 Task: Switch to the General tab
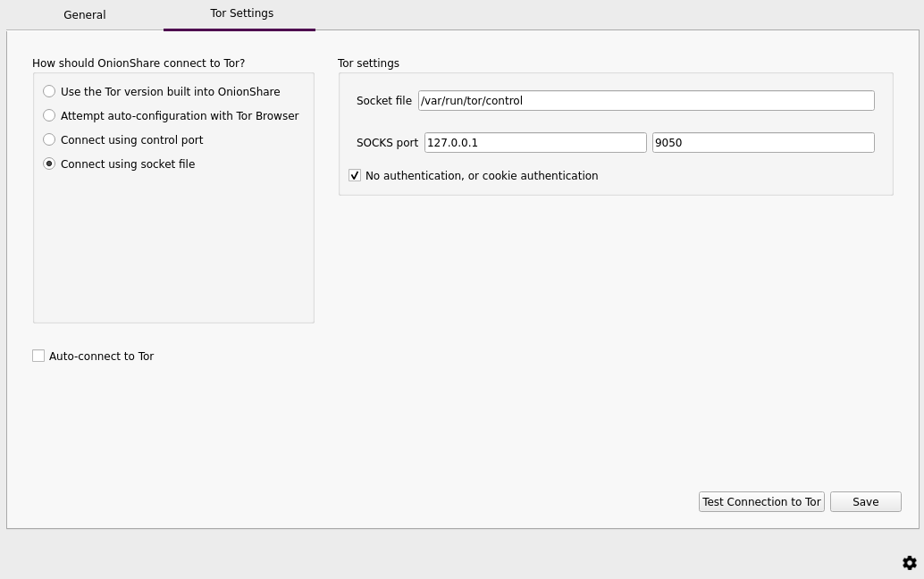(85, 15)
